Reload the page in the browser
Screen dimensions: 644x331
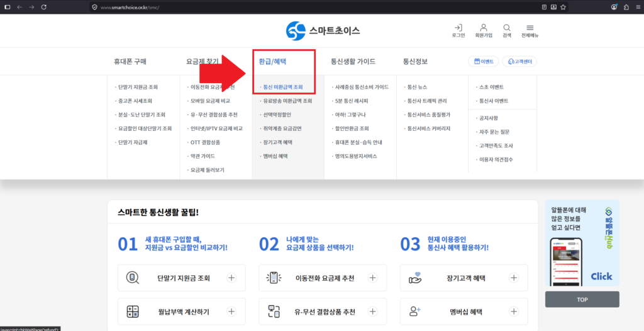[44, 7]
